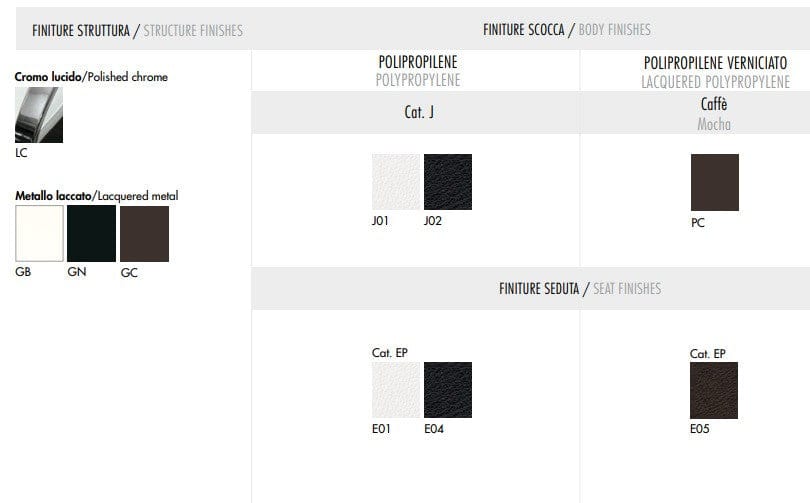The image size is (810, 503).
Task: Select the black J02 polypropylene swatch
Action: click(x=448, y=182)
